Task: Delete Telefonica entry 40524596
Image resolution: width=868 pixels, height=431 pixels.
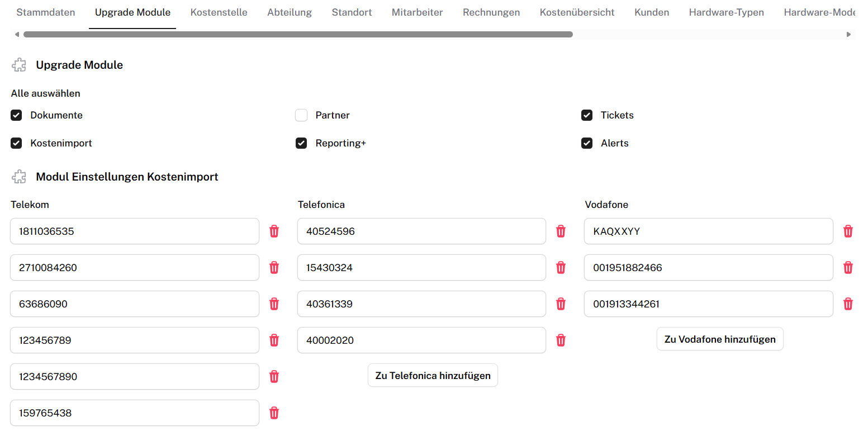Action: pos(561,231)
